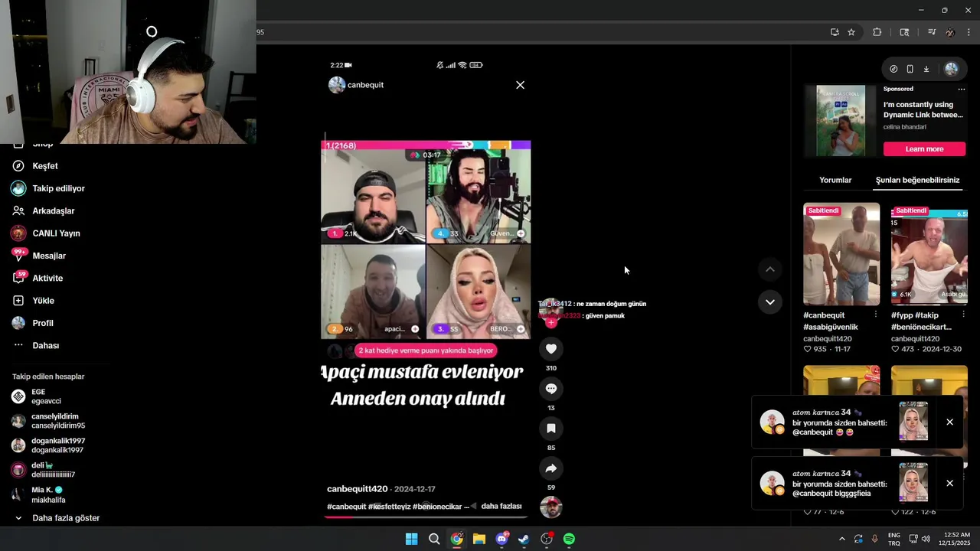Click install app icon in address bar

tap(835, 32)
